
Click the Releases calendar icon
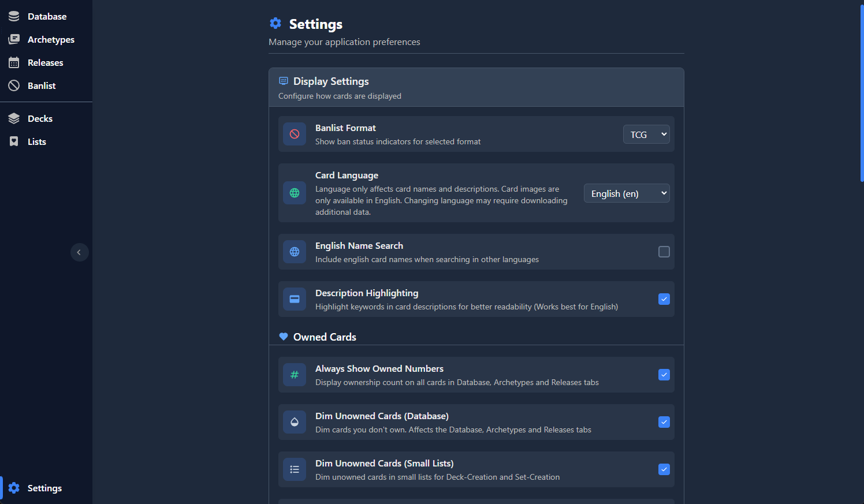point(14,62)
